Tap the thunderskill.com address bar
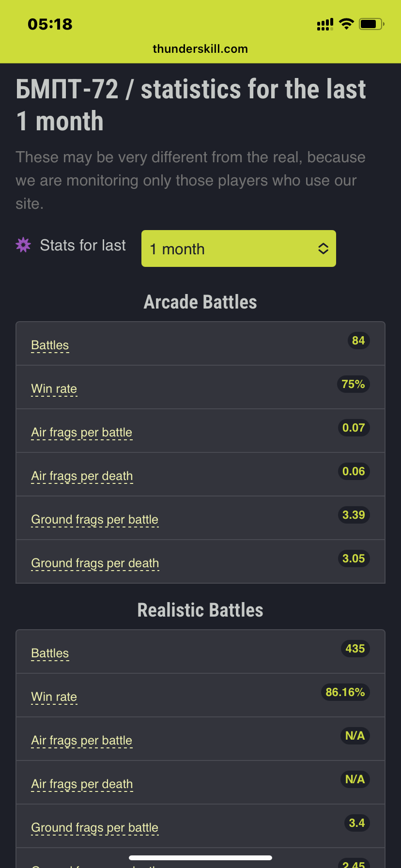401x868 pixels. click(200, 49)
